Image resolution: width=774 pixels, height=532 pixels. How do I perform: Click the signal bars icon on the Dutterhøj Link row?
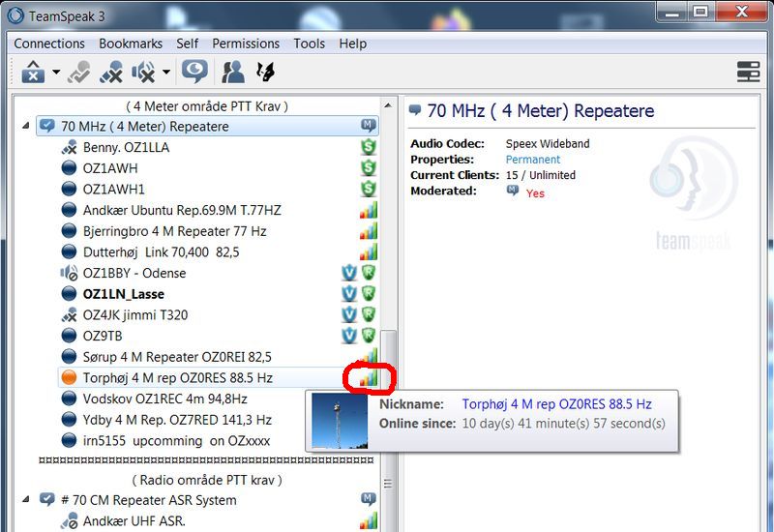(x=369, y=251)
